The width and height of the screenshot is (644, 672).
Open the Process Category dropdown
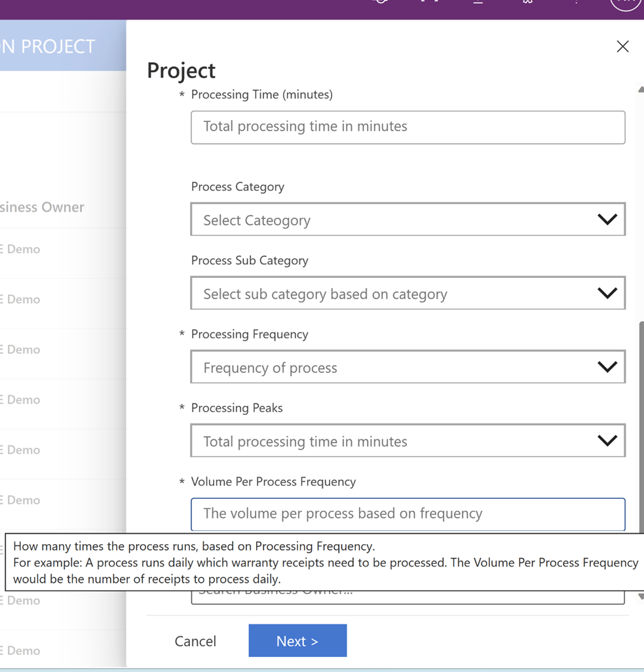(x=407, y=220)
